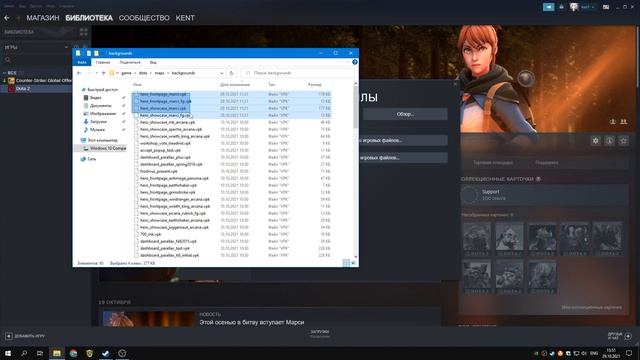Switch Explorer to details view icon

pyautogui.click(x=346, y=263)
